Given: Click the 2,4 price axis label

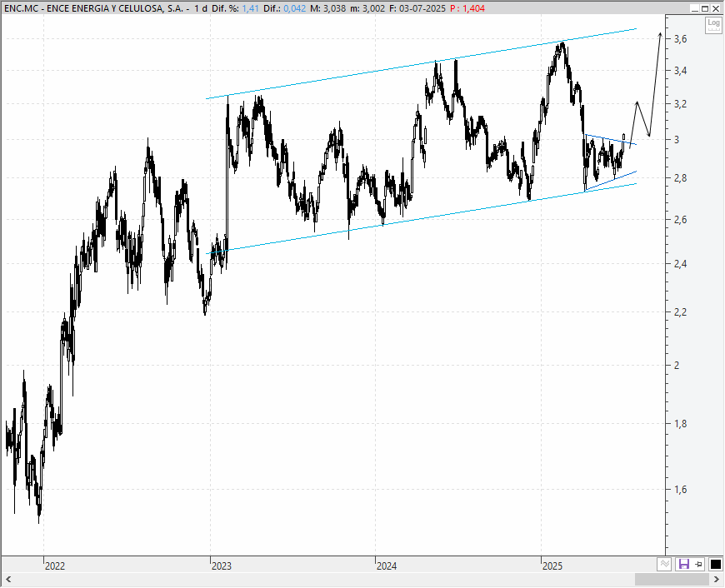Looking at the screenshot, I should (680, 264).
